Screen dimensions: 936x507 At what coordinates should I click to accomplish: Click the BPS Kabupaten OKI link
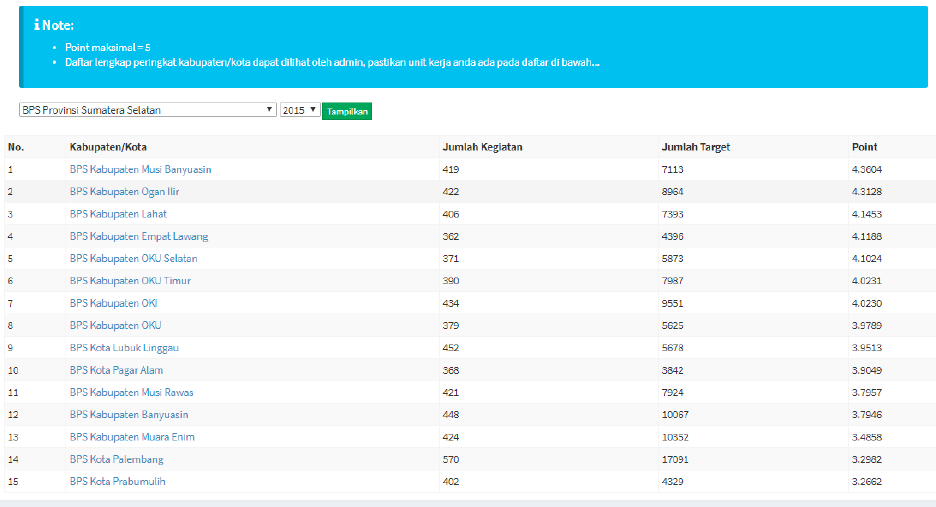tap(113, 303)
